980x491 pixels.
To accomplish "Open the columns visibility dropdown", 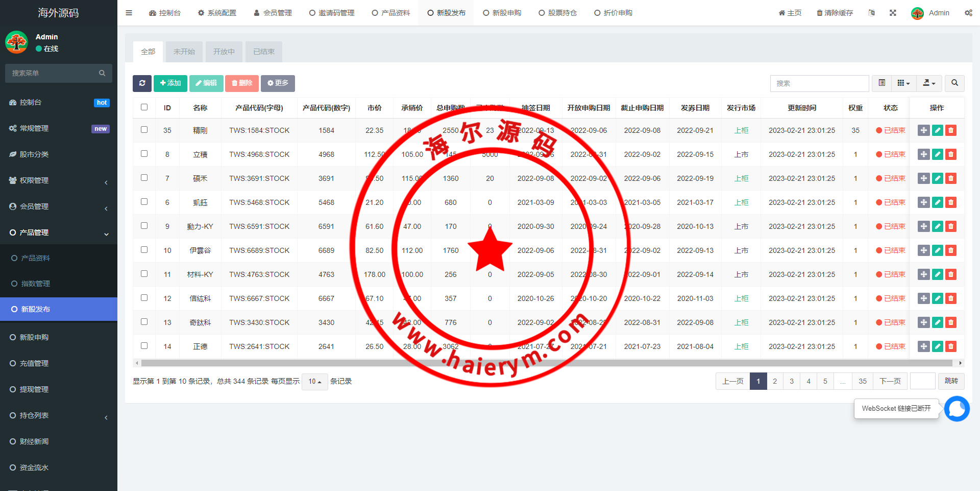I will point(903,83).
